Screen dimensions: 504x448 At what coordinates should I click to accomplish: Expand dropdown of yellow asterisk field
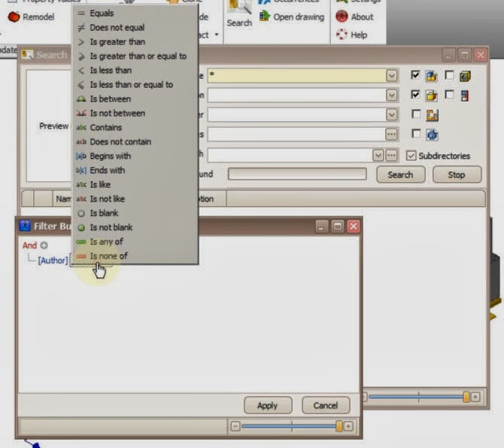(391, 76)
